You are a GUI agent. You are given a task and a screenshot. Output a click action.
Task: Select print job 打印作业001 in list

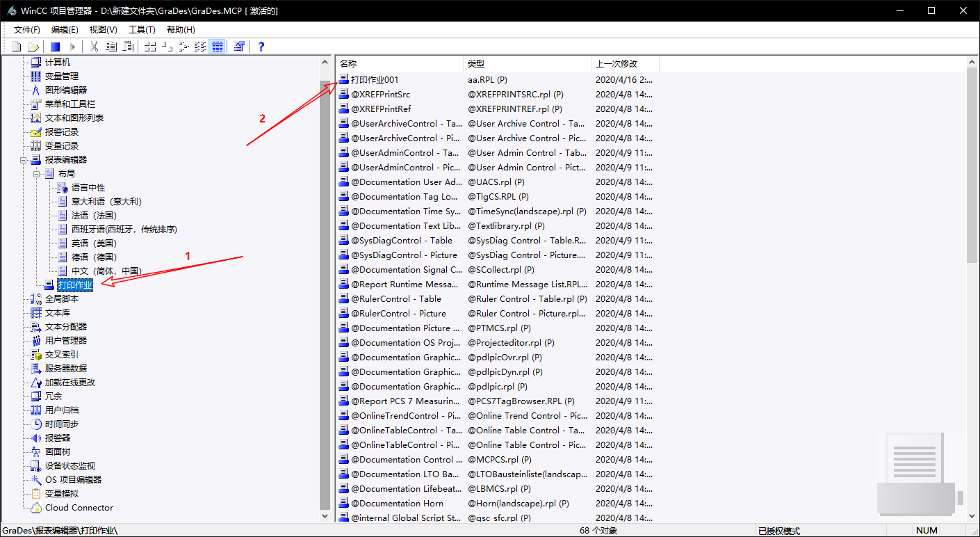click(x=375, y=80)
